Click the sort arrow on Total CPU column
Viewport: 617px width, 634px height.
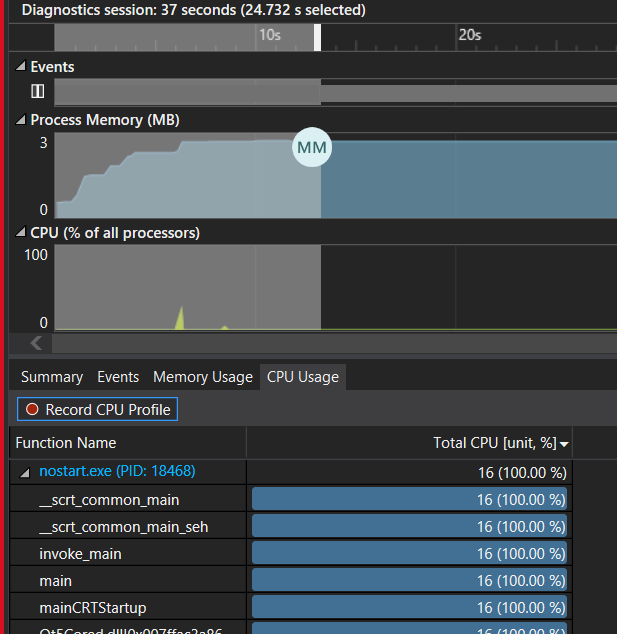point(565,443)
